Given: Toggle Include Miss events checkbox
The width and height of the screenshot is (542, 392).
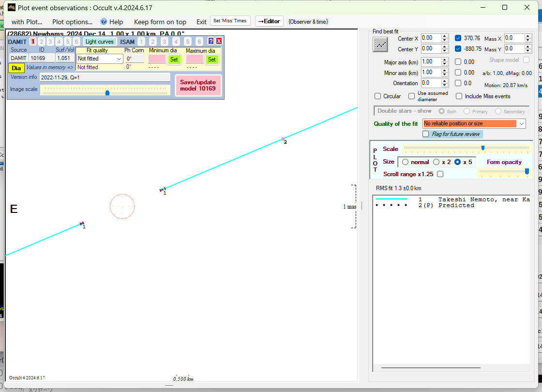Looking at the screenshot, I should click(459, 96).
